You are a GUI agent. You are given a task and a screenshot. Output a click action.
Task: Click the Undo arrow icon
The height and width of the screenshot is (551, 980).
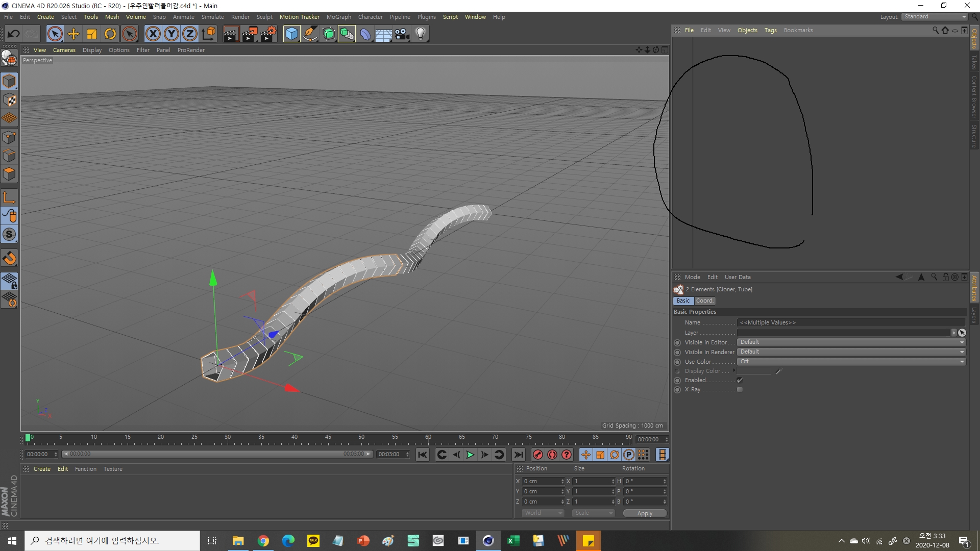[x=13, y=34]
